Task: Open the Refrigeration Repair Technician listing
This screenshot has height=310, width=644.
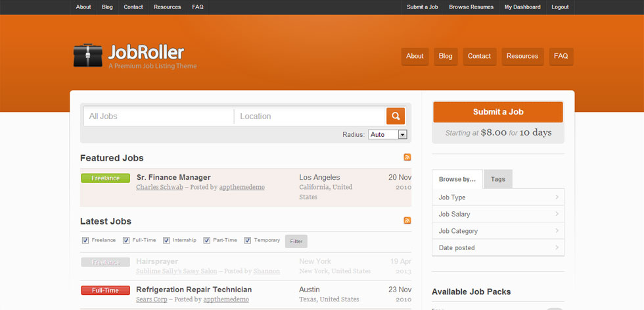Action: point(194,290)
